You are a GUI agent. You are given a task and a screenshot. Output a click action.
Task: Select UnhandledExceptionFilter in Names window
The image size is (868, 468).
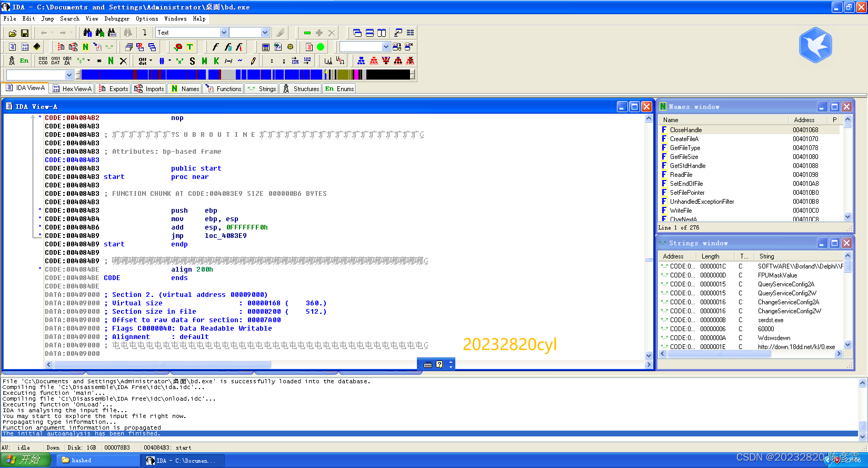tap(749, 202)
